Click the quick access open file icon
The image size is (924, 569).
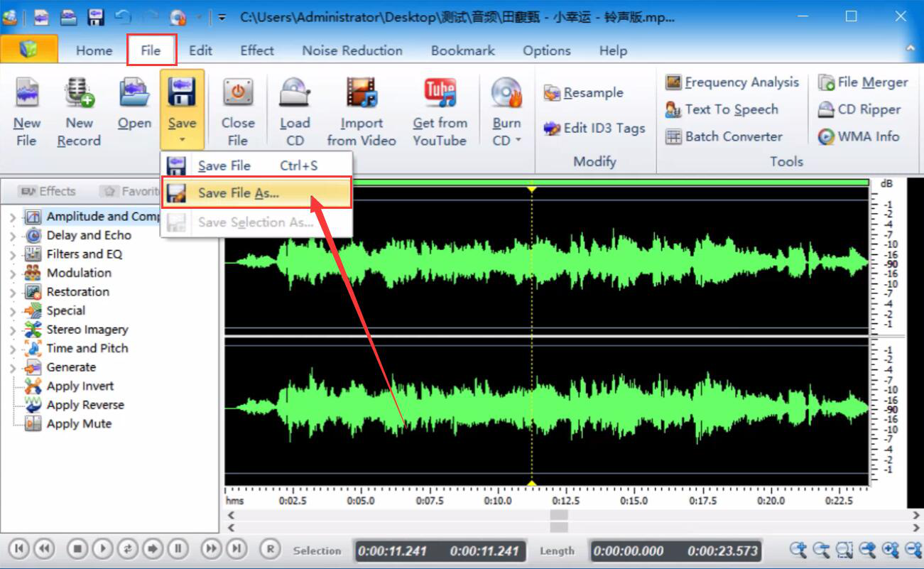(x=69, y=17)
